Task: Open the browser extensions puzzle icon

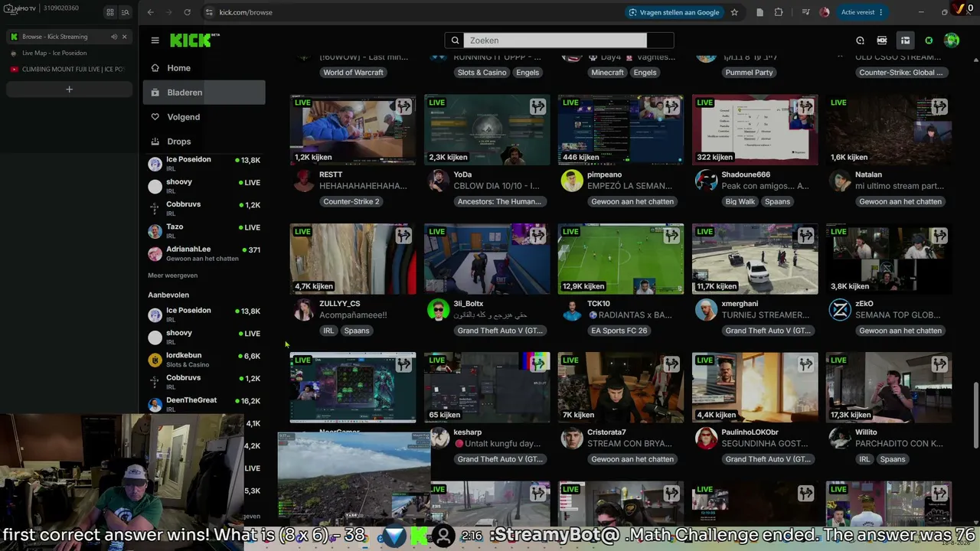Action: point(779,12)
